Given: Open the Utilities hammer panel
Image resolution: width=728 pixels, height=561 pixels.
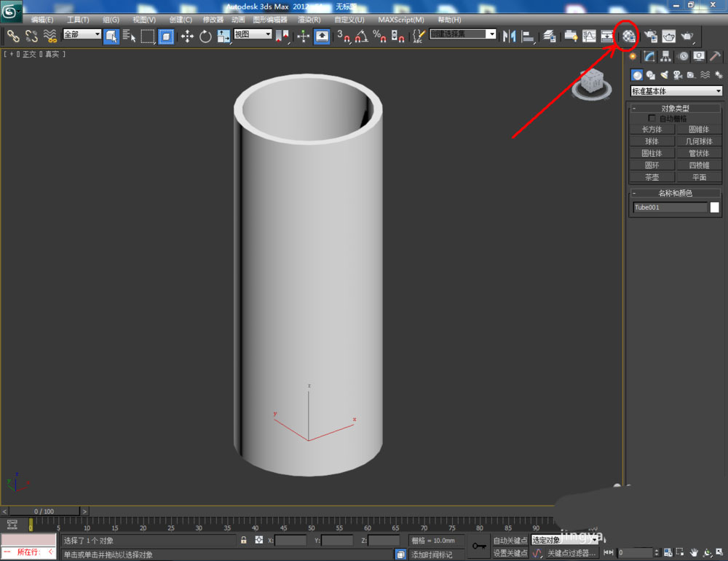Looking at the screenshot, I should pyautogui.click(x=716, y=56).
